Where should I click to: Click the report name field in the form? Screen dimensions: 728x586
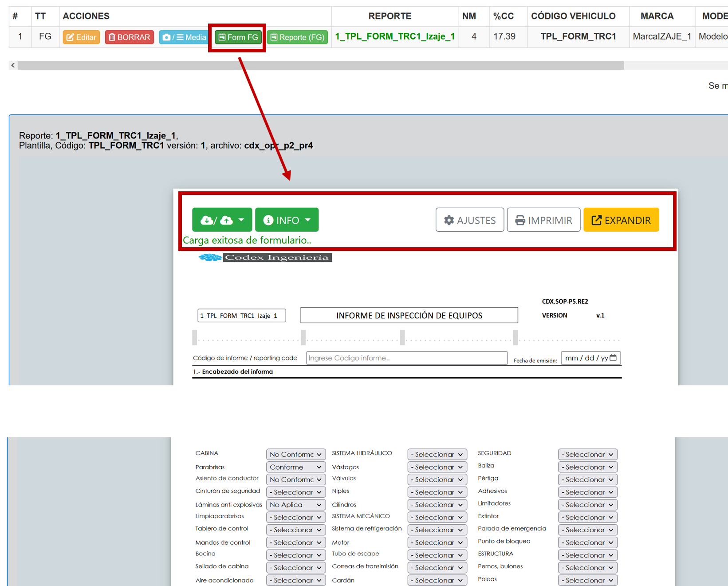click(x=241, y=316)
